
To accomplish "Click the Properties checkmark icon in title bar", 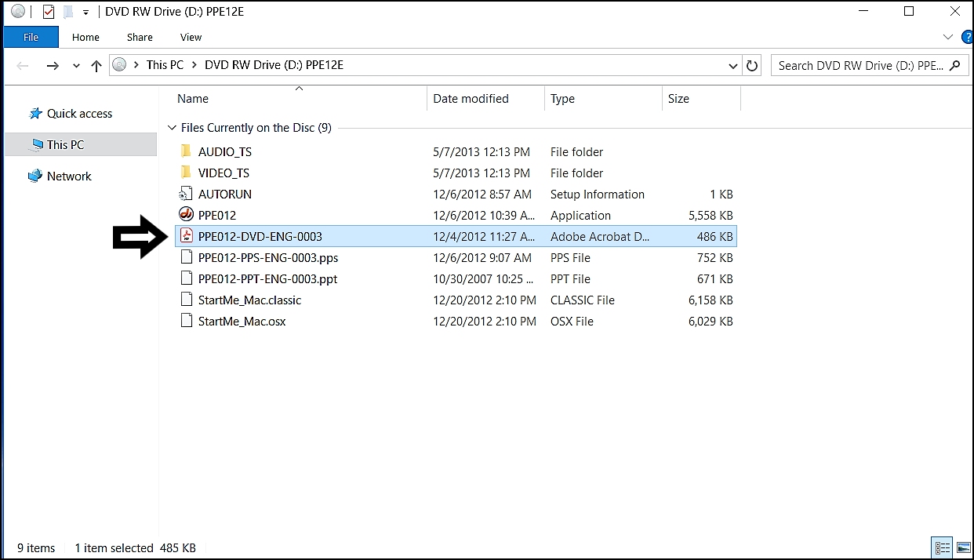I will click(x=49, y=12).
